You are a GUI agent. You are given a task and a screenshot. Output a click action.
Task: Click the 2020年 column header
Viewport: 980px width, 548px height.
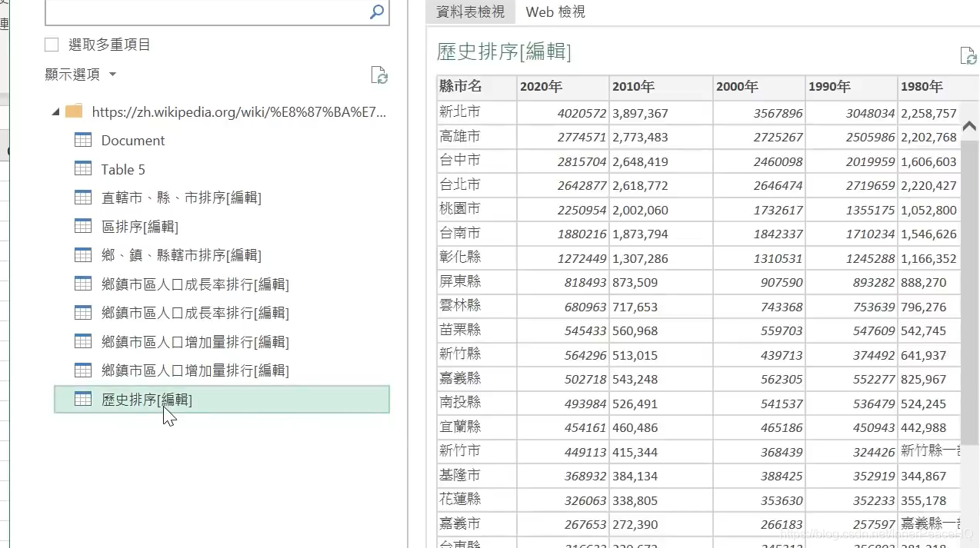click(563, 87)
